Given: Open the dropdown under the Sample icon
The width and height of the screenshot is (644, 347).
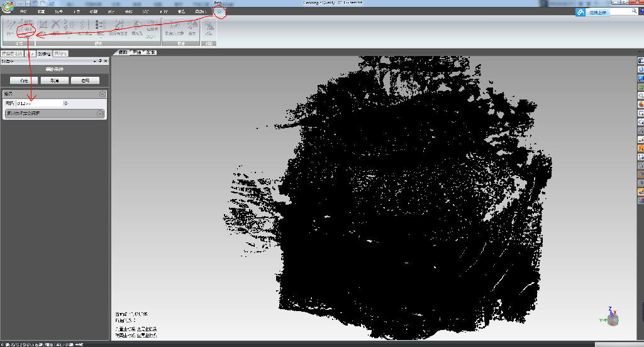Looking at the screenshot, I should pos(69,37).
